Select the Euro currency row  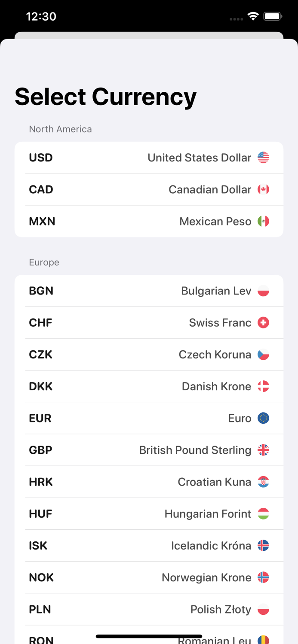coord(149,418)
